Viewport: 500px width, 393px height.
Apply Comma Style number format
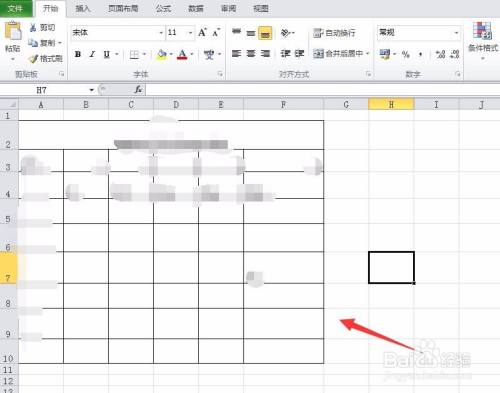click(x=420, y=54)
